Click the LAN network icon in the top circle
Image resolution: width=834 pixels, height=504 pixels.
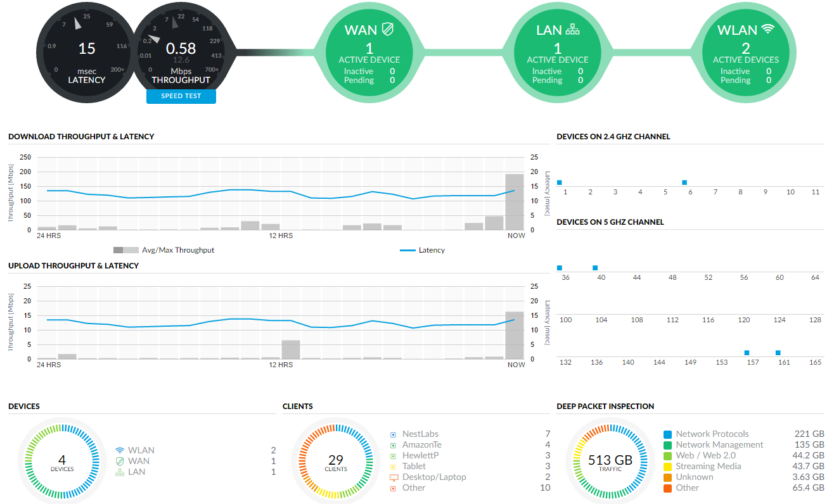tap(573, 30)
